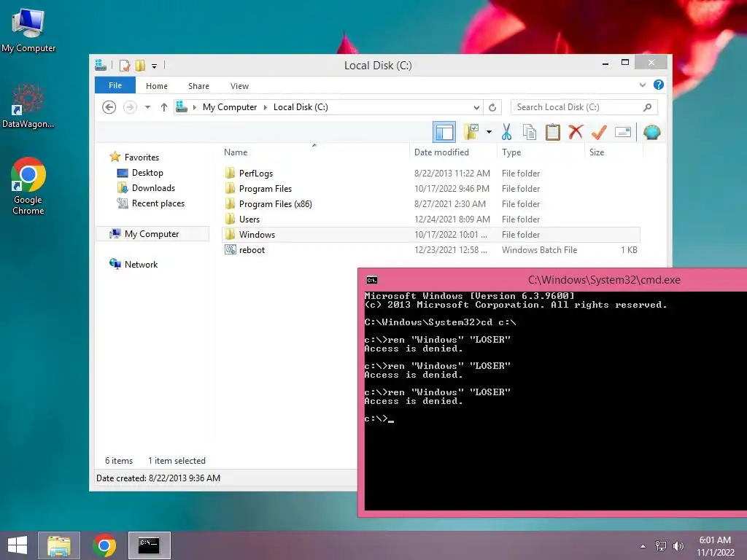Screen dimensions: 747x560
Task: Click the reboot file's batch icon
Action: click(x=231, y=249)
